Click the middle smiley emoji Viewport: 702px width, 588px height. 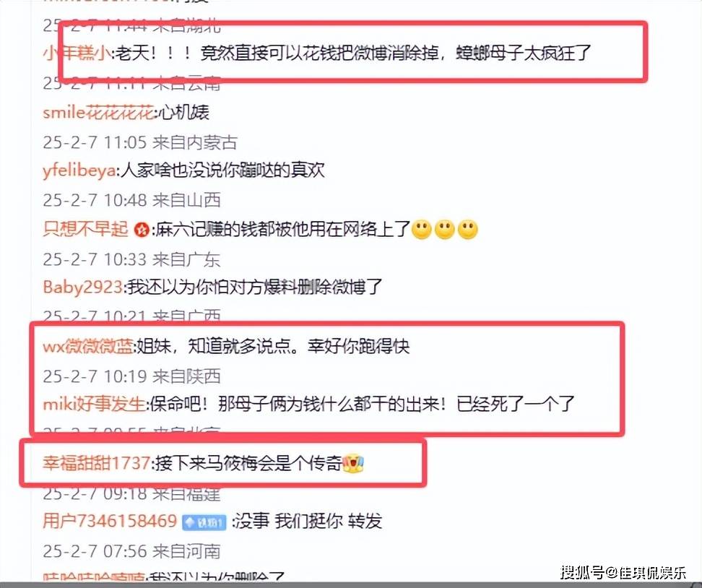[445, 230]
